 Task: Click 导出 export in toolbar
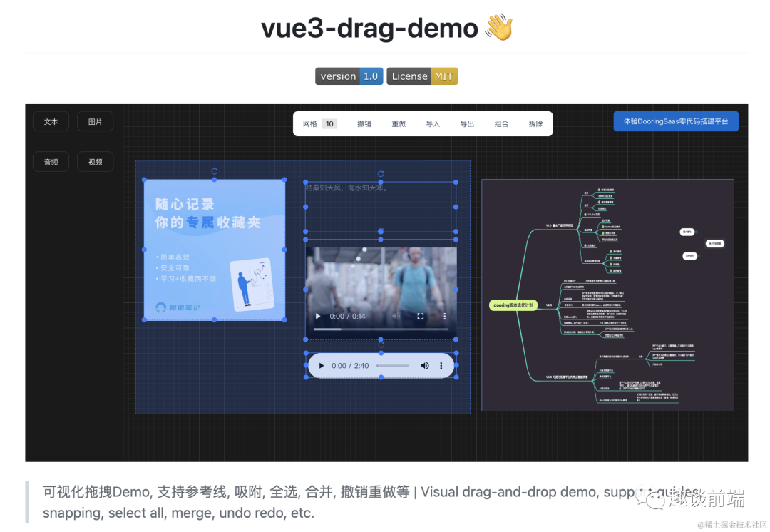[467, 124]
